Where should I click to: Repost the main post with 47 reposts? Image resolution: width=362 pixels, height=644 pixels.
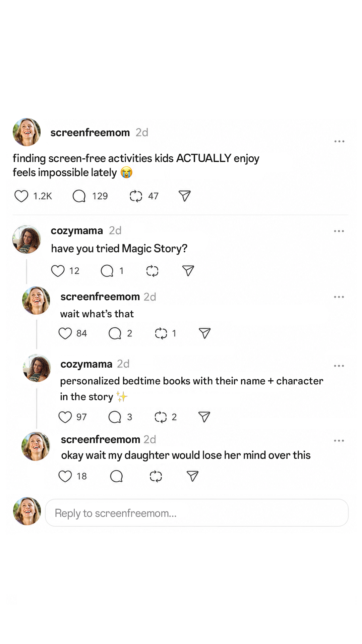pos(136,196)
